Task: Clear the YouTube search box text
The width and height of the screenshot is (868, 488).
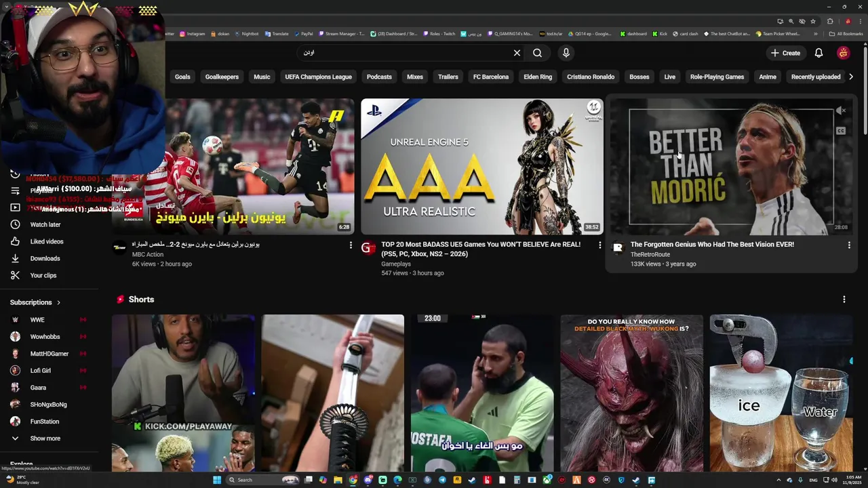Action: point(517,53)
